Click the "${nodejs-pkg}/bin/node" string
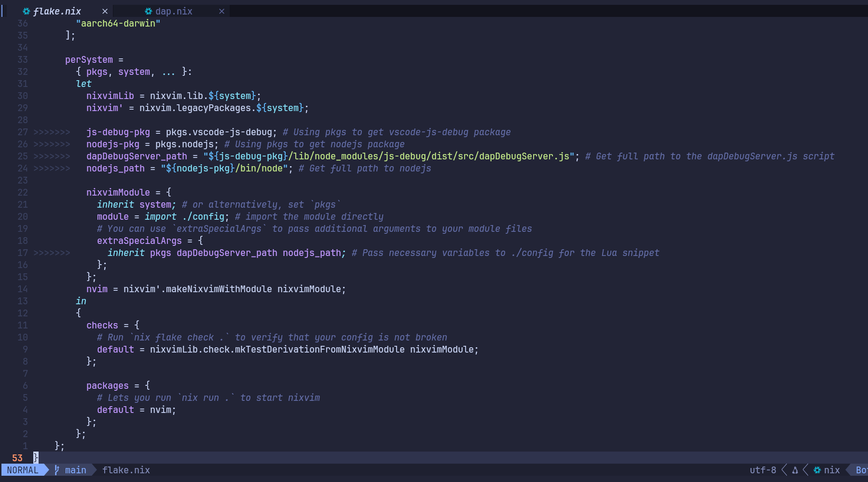Screen dimensions: 868x482 (x=224, y=168)
